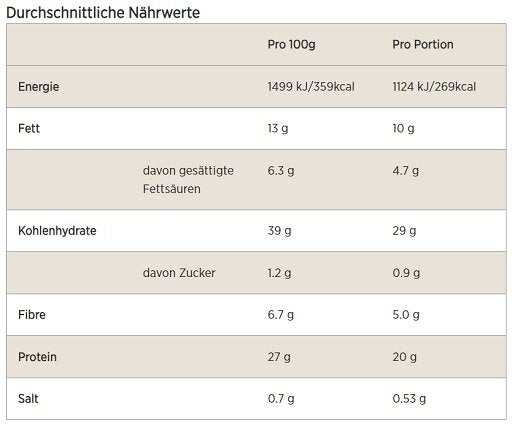Select the 6.3 g saturated fat value

[281, 171]
